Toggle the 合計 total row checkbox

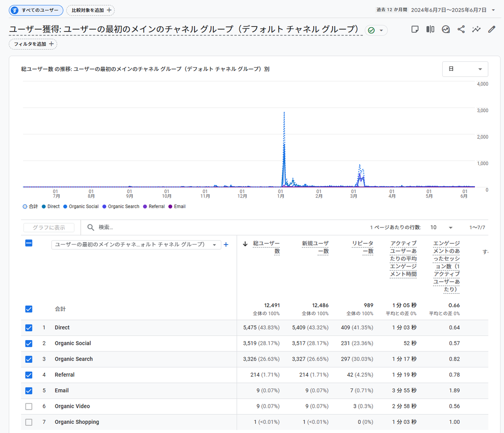pyautogui.click(x=29, y=309)
